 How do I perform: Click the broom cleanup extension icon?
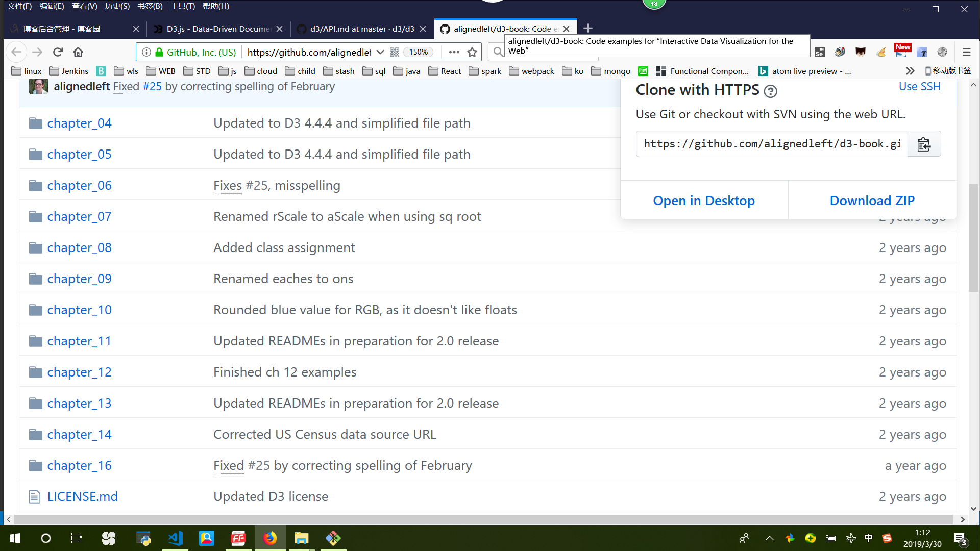pos(881,52)
